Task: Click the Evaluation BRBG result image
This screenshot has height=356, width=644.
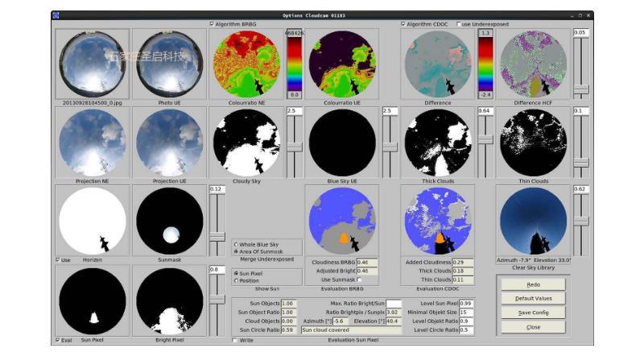Action: [342, 221]
